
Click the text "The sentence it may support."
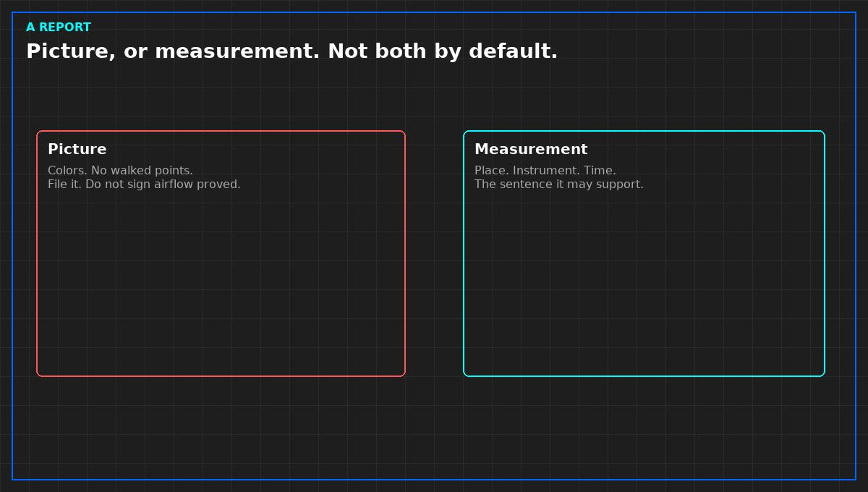point(559,184)
